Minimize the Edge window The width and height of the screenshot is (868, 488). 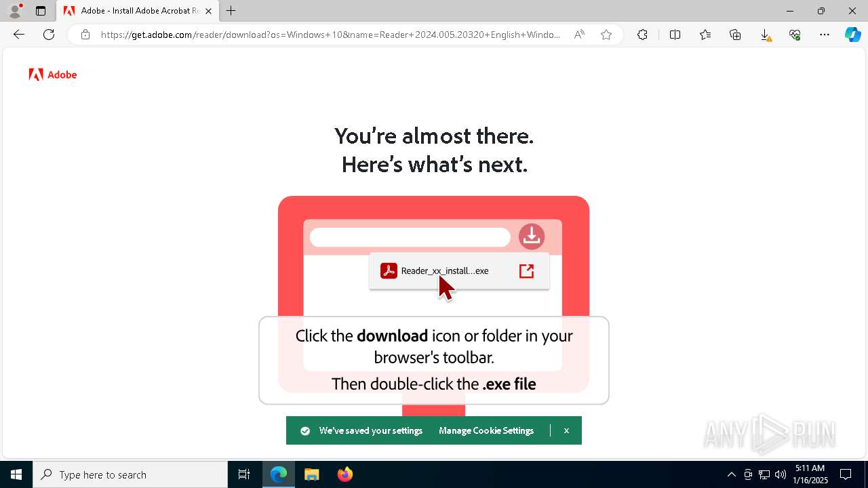point(790,11)
